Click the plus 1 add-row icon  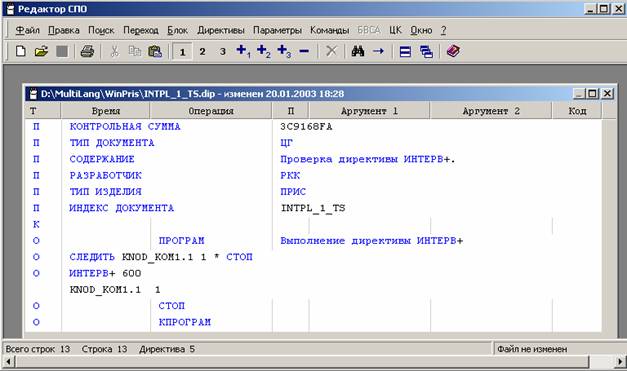pos(243,51)
